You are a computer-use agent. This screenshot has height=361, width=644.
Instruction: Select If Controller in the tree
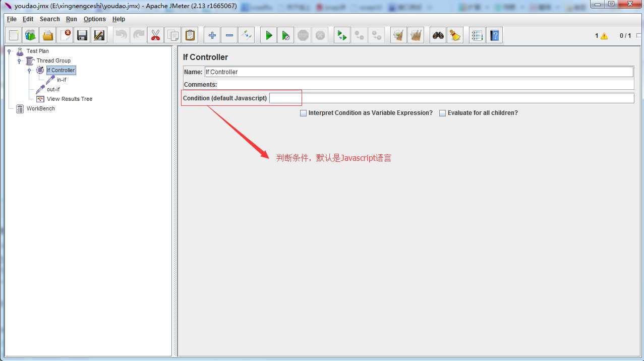click(61, 70)
